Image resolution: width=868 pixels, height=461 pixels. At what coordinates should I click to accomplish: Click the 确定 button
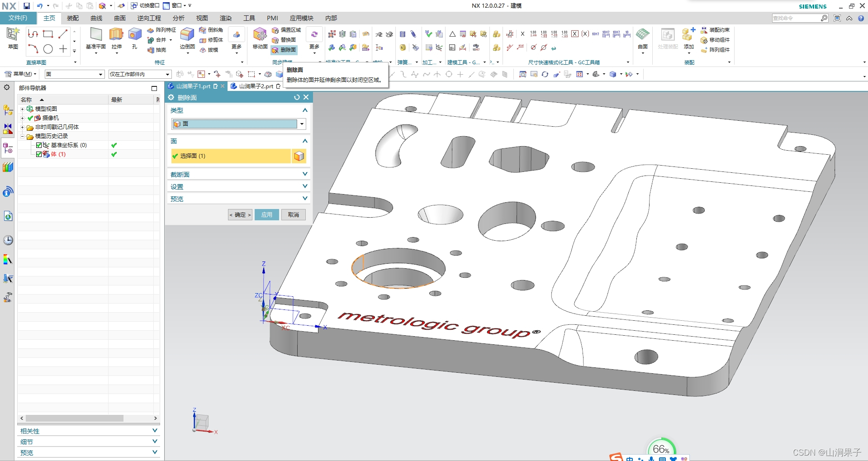point(240,215)
